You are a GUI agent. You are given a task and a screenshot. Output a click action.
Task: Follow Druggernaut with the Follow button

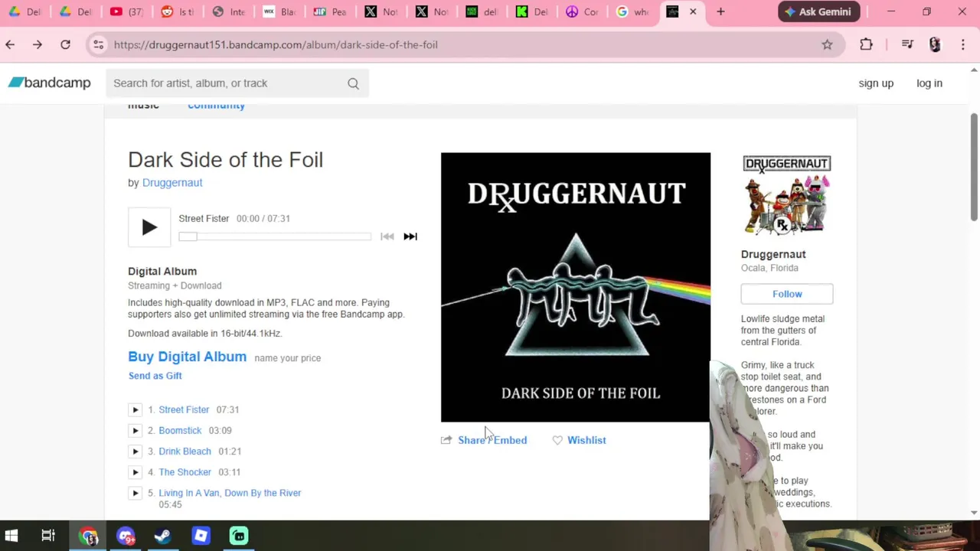pyautogui.click(x=787, y=294)
